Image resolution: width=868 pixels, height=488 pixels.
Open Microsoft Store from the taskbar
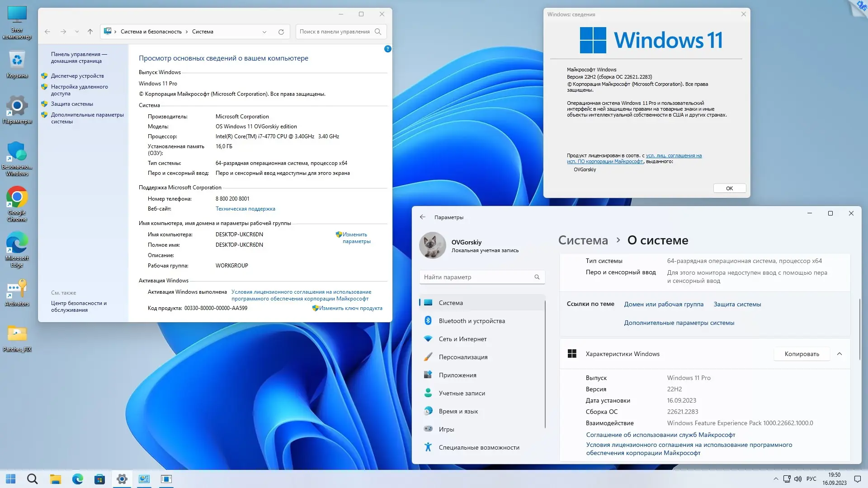tap(99, 479)
